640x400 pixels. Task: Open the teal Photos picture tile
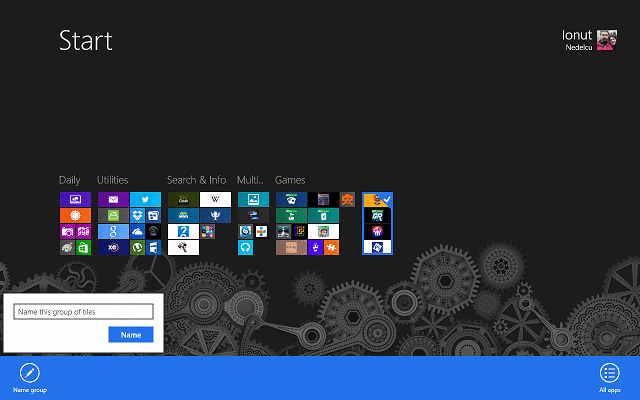click(x=253, y=199)
